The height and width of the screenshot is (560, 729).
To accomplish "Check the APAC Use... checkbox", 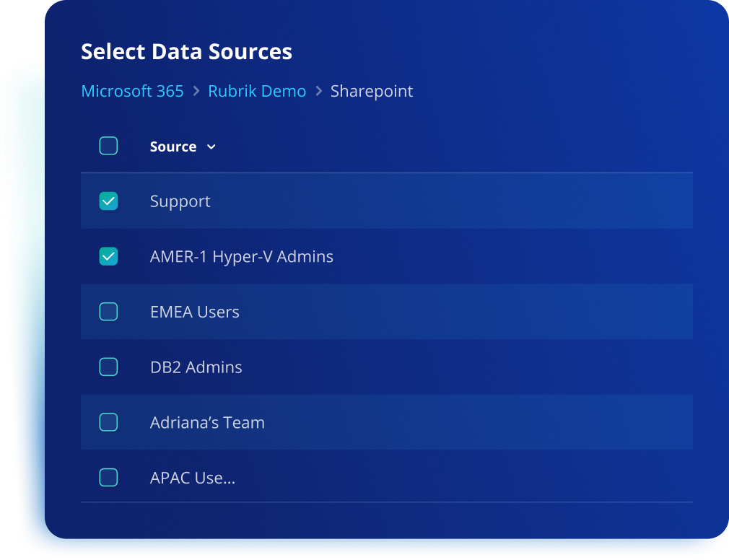I will point(108,478).
